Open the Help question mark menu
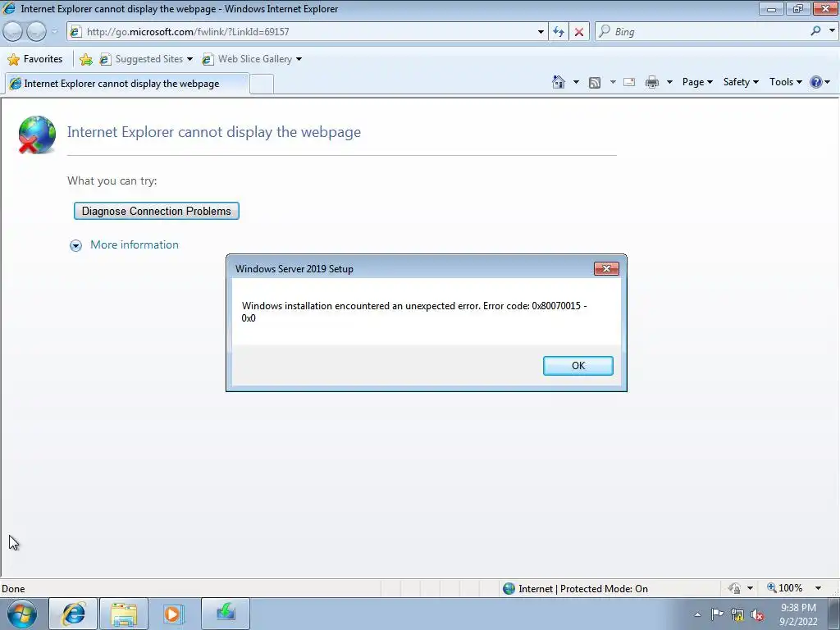This screenshot has width=840, height=630. (x=819, y=82)
